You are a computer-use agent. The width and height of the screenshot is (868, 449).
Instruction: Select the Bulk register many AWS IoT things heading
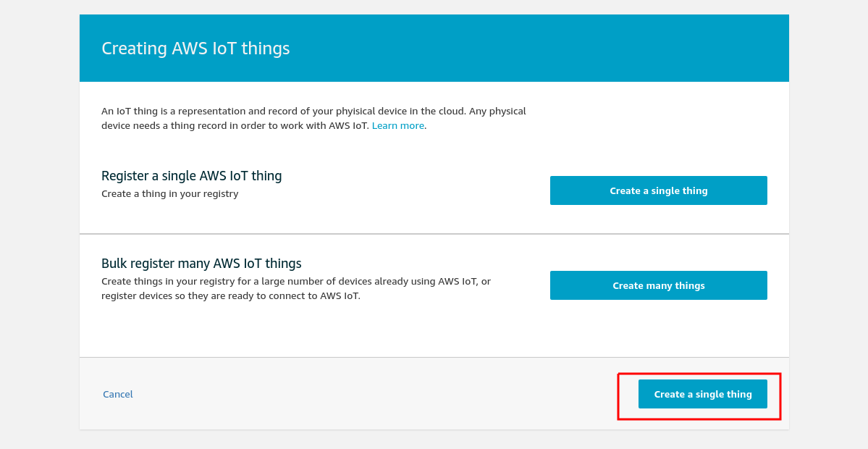pos(201,263)
